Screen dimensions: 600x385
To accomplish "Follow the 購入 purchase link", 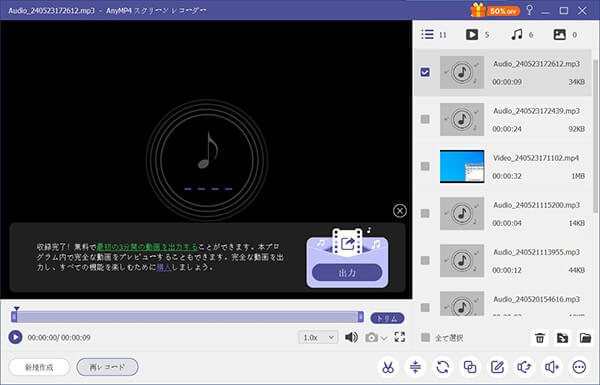I will [164, 267].
